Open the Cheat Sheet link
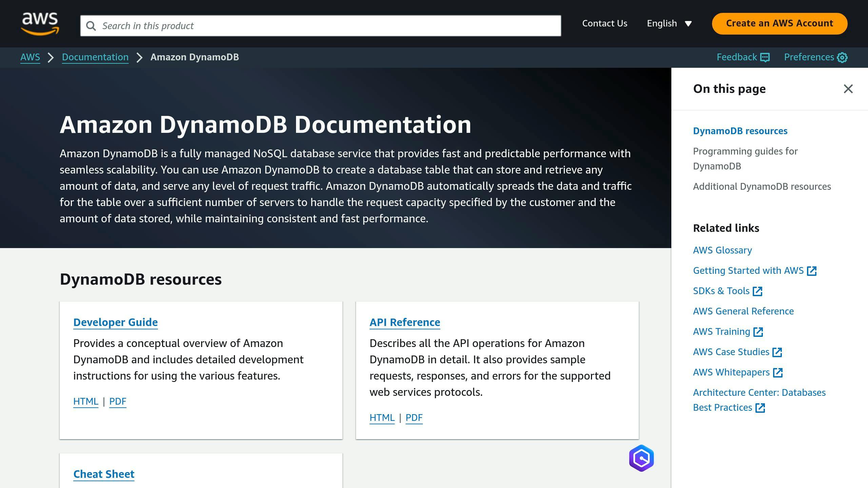This screenshot has width=868, height=488. [x=104, y=474]
